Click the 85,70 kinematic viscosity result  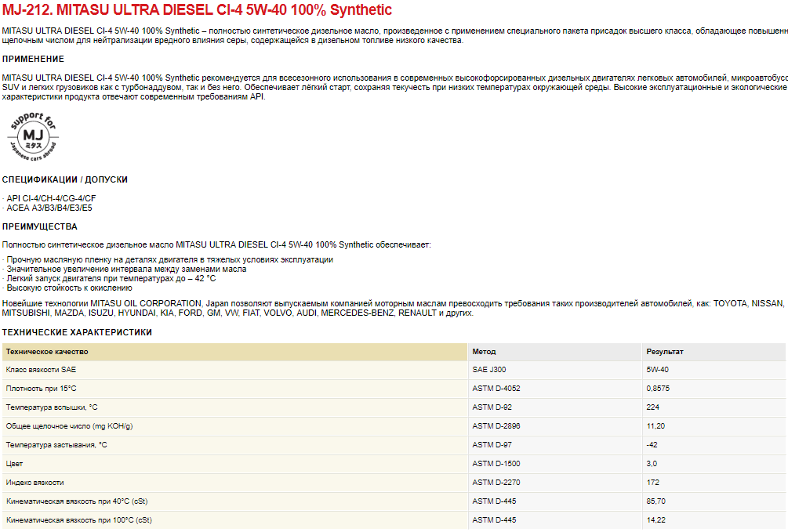tap(656, 501)
